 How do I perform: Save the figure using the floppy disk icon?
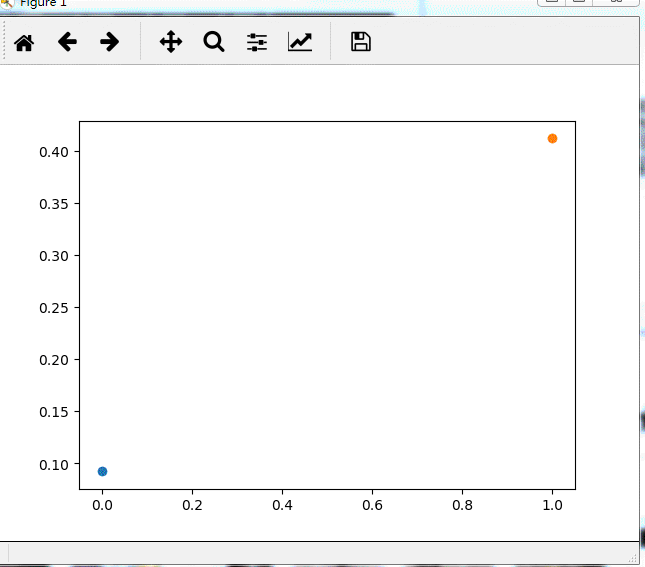point(361,42)
